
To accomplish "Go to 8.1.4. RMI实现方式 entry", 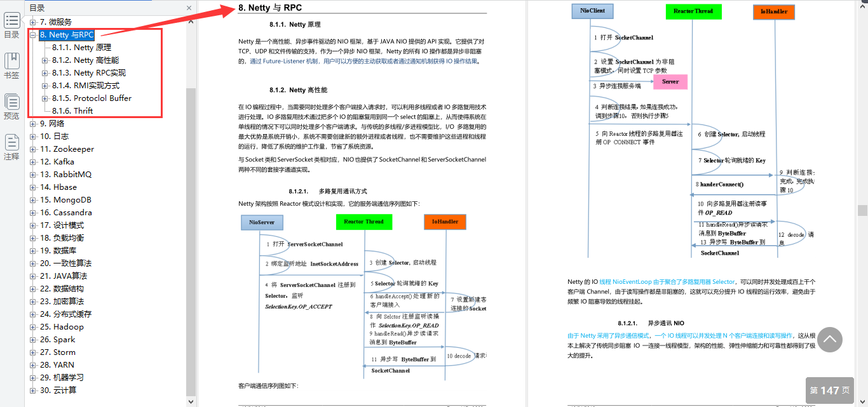I will (86, 86).
